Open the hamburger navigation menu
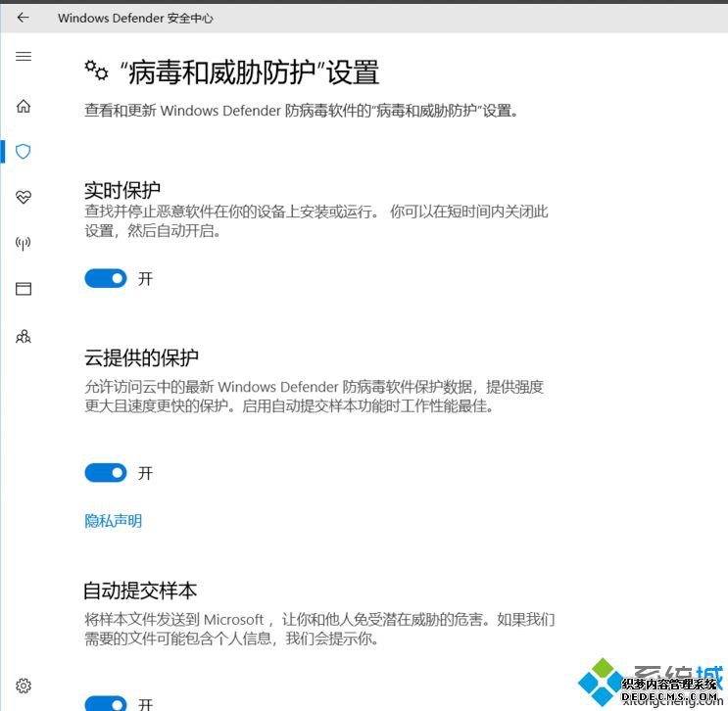 (24, 56)
